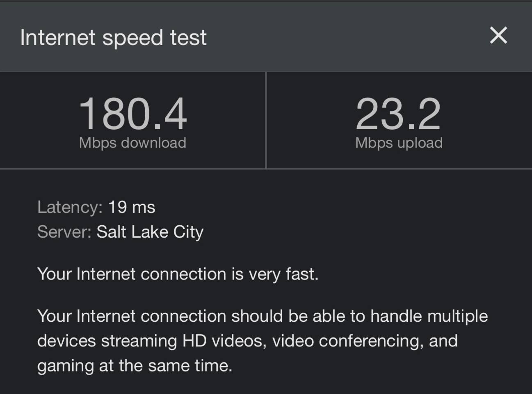Viewport: 532px width, 394px height.
Task: Close the Internet speed test panel
Action: tap(498, 35)
